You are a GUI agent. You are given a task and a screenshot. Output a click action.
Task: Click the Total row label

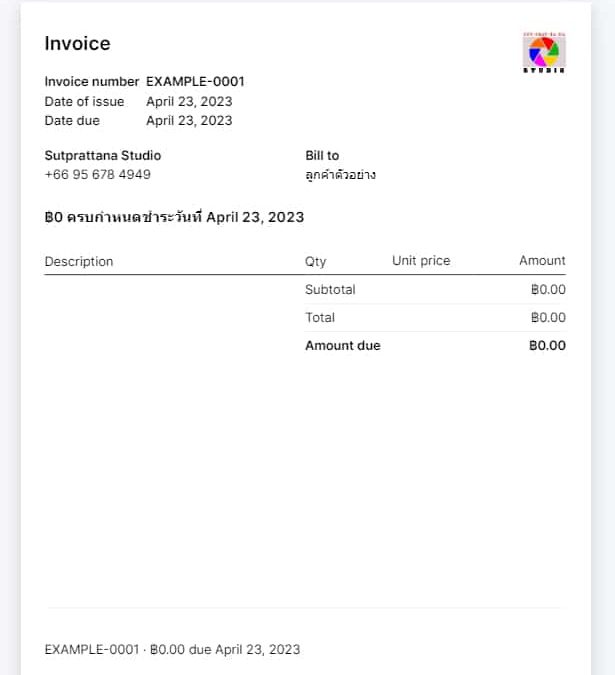pos(320,317)
